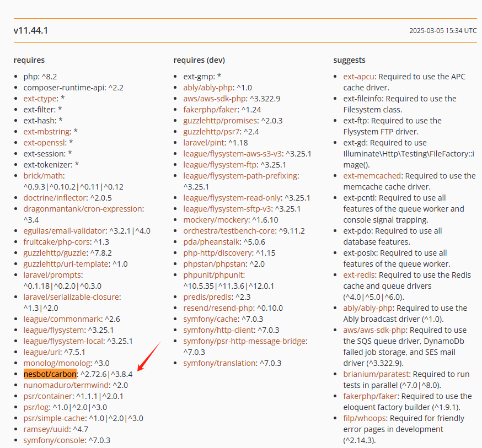
Task: Click the phpunit/phpunit link
Action: tap(213, 275)
